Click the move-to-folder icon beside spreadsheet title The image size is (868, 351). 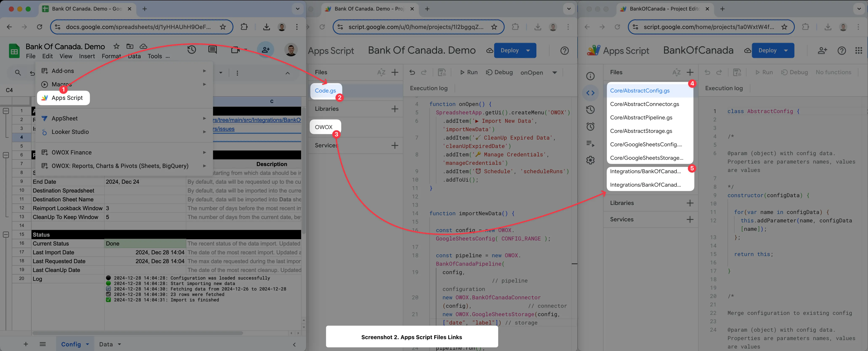click(x=130, y=46)
